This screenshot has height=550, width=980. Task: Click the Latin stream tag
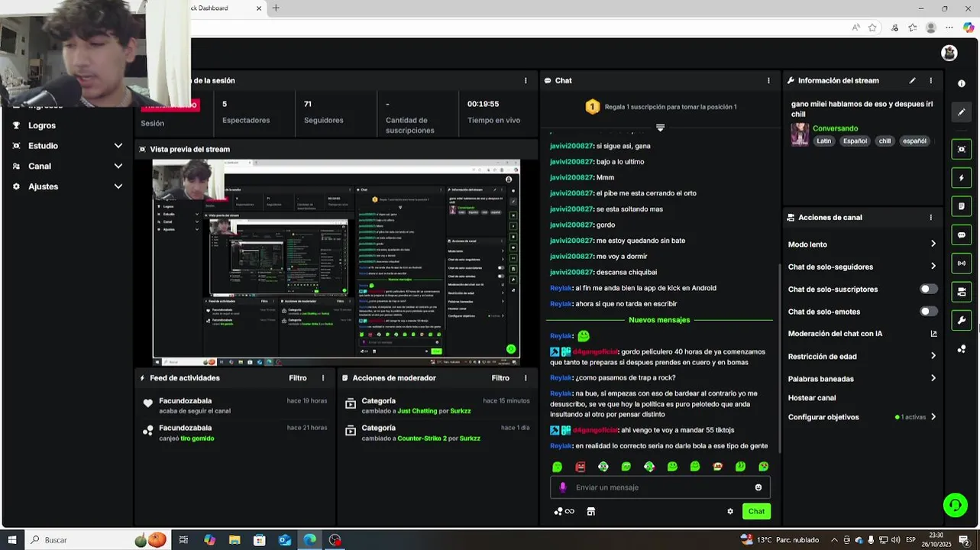pyautogui.click(x=823, y=141)
